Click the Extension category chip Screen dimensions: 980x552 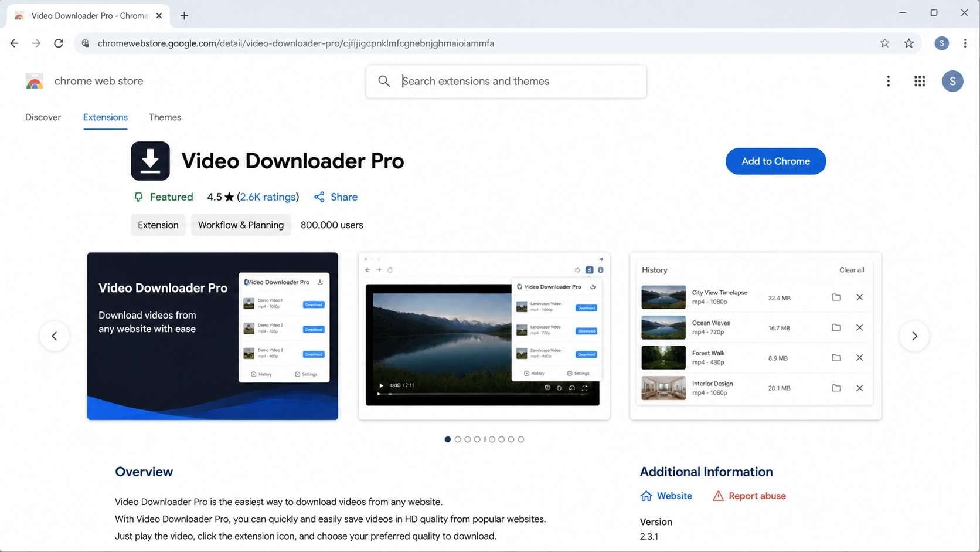[158, 225]
